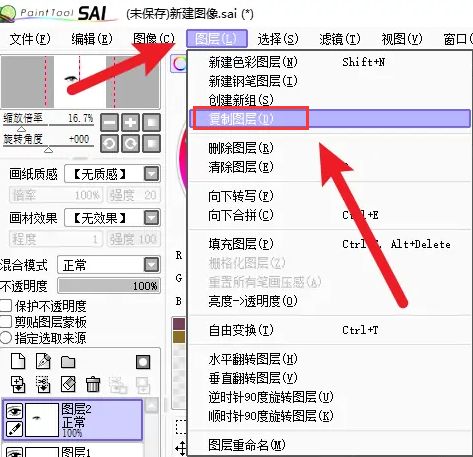Open the 编辑(E) menu

coord(92,39)
